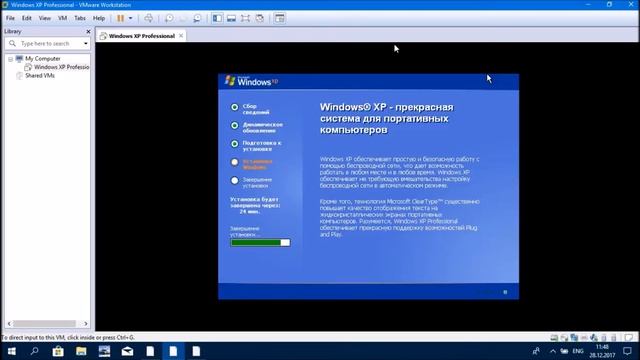Click Send Ctrl+Alt+Del toolbar icon
640x360 pixels.
coord(149,18)
